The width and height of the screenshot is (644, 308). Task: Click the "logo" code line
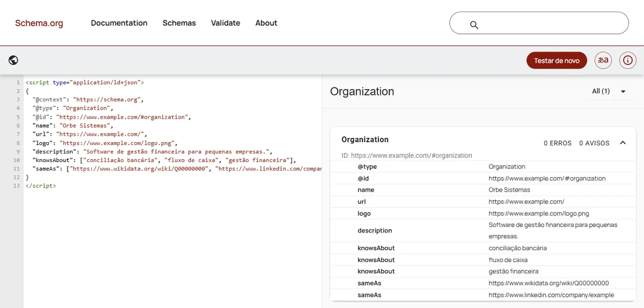pyautogui.click(x=105, y=143)
